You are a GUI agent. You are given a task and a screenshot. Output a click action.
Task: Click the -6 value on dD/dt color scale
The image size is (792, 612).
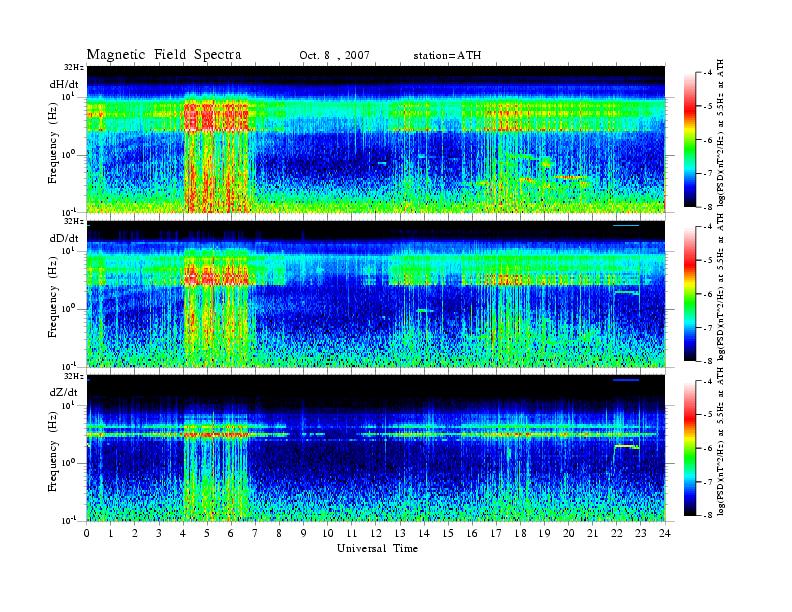tap(709, 294)
